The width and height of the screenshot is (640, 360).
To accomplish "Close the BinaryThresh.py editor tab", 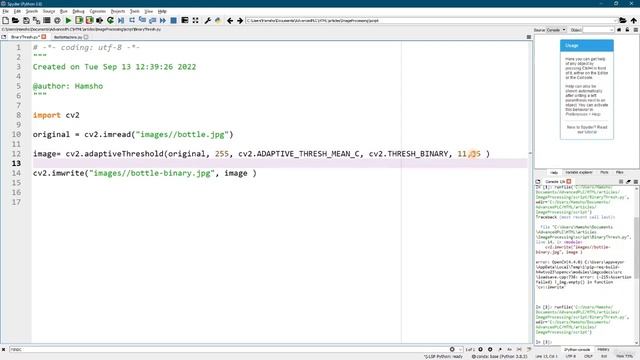I will tap(44, 37).
